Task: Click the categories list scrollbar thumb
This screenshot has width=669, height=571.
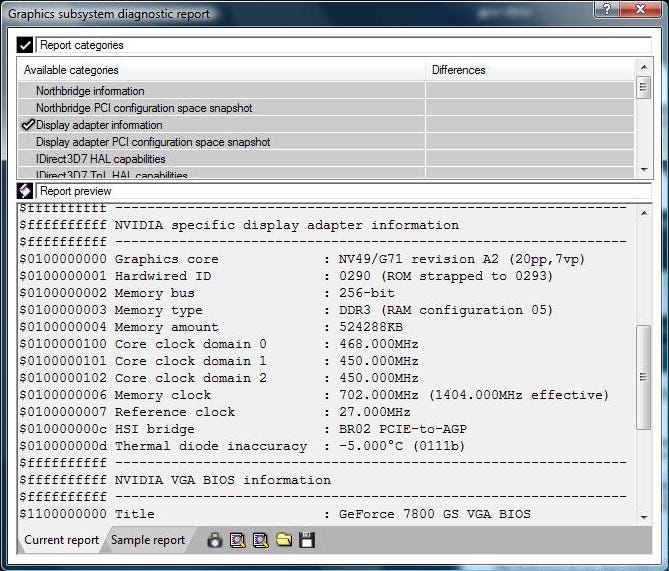Action: pyautogui.click(x=643, y=87)
